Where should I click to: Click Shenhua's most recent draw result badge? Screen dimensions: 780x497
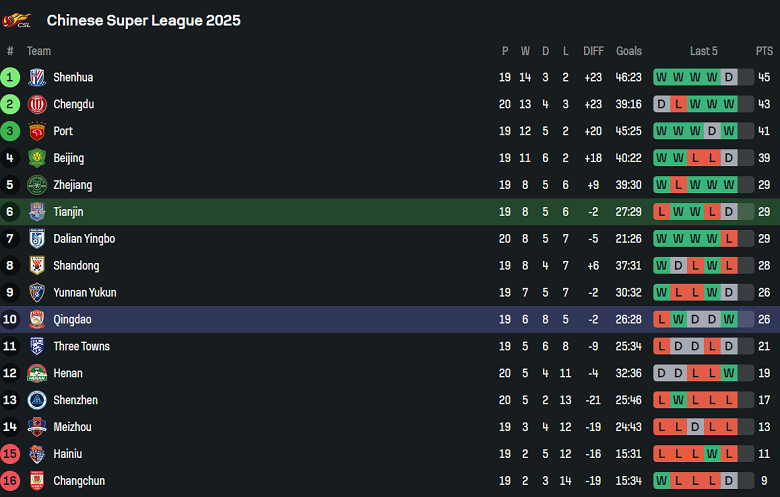[729, 77]
